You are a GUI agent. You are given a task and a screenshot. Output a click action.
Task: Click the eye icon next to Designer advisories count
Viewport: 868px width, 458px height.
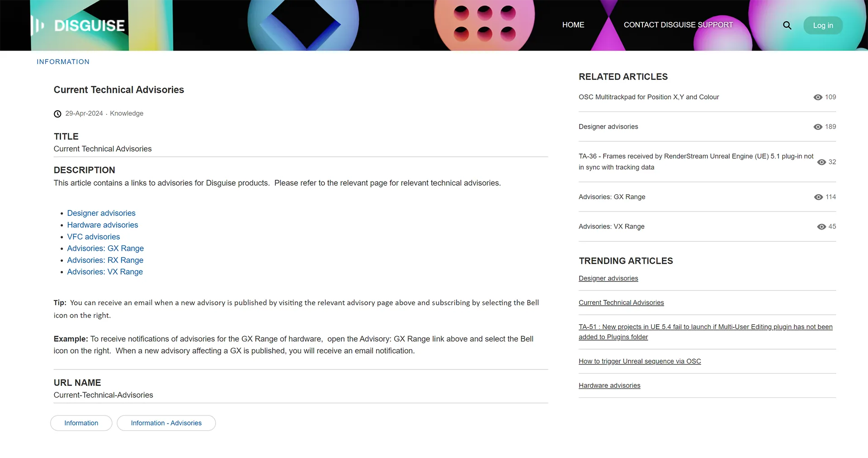817,127
